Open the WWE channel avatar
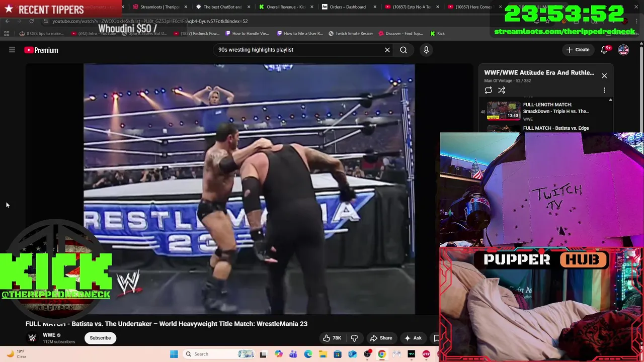This screenshot has height=362, width=644. pyautogui.click(x=32, y=338)
